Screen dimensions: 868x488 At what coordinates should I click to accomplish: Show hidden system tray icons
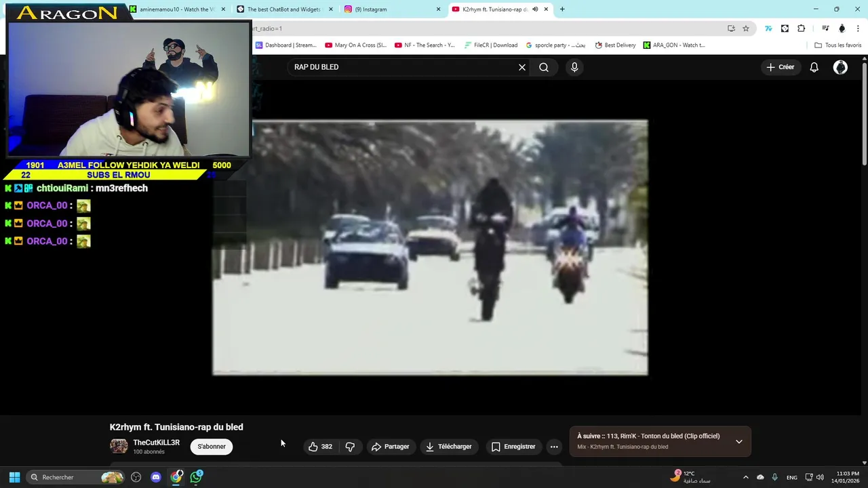point(745,477)
